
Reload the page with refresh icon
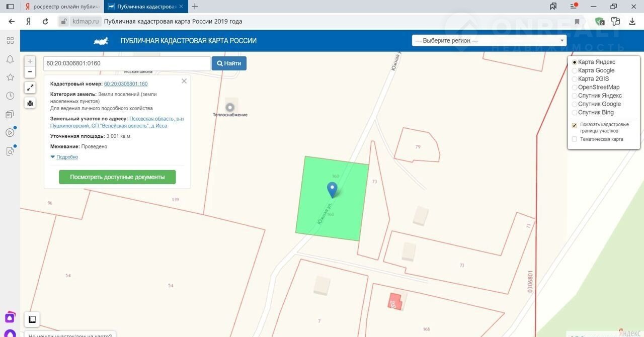[x=45, y=22]
